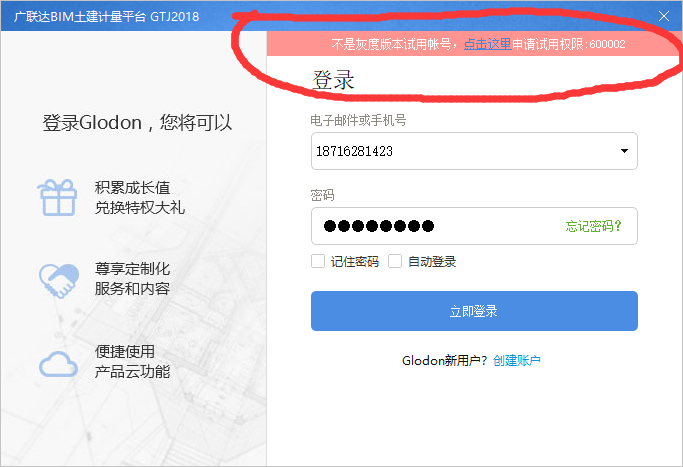Enable the 自动登录 checkbox
The image size is (683, 467).
(x=395, y=261)
